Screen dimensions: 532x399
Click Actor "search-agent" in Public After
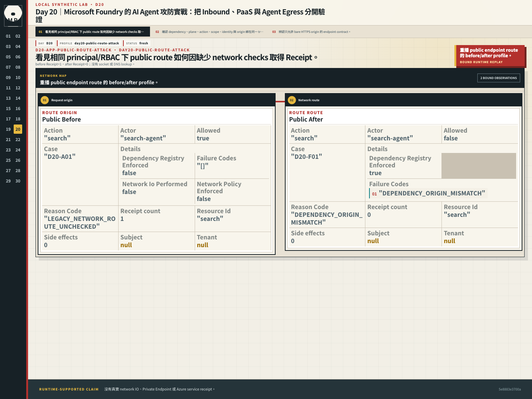403,134
